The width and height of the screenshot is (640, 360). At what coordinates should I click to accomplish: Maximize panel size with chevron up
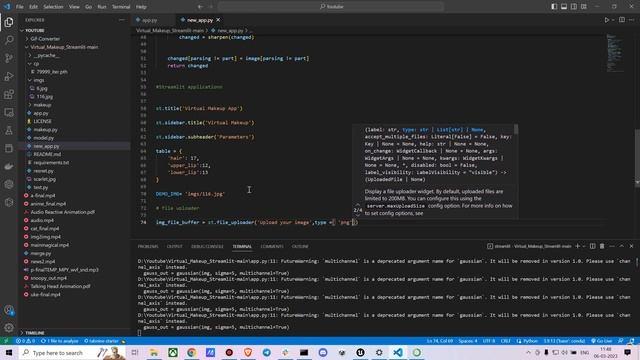click(x=622, y=246)
